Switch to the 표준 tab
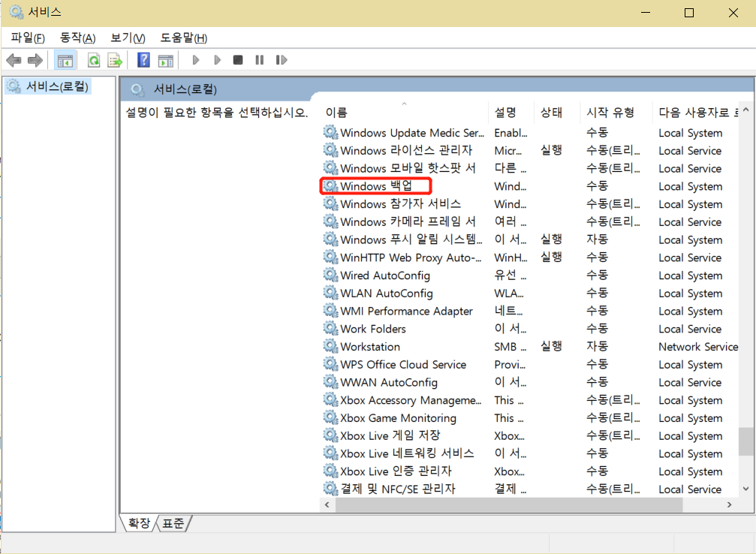The width and height of the screenshot is (756, 554). coord(172,523)
